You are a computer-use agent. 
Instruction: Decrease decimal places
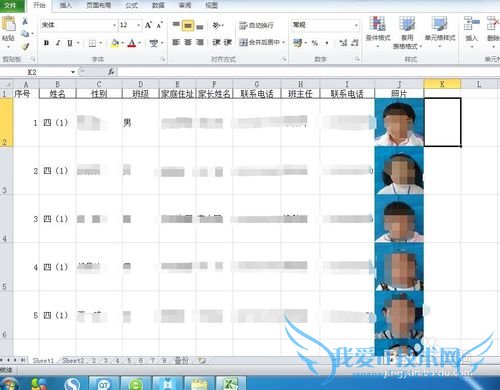pos(355,43)
